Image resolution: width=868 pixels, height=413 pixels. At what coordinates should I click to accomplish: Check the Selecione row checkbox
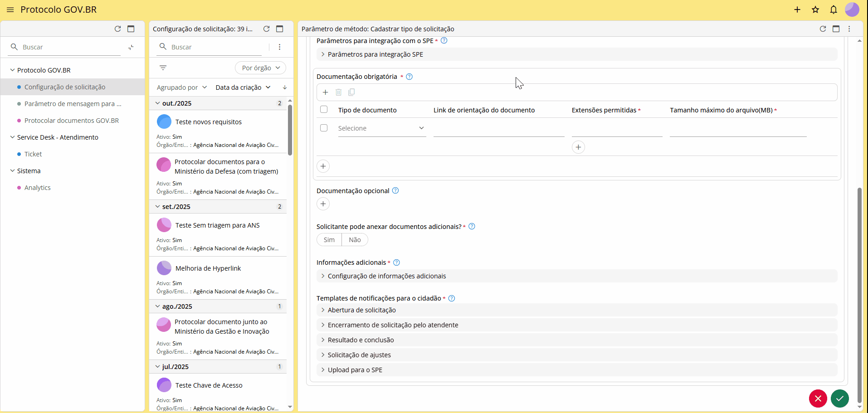pyautogui.click(x=324, y=128)
